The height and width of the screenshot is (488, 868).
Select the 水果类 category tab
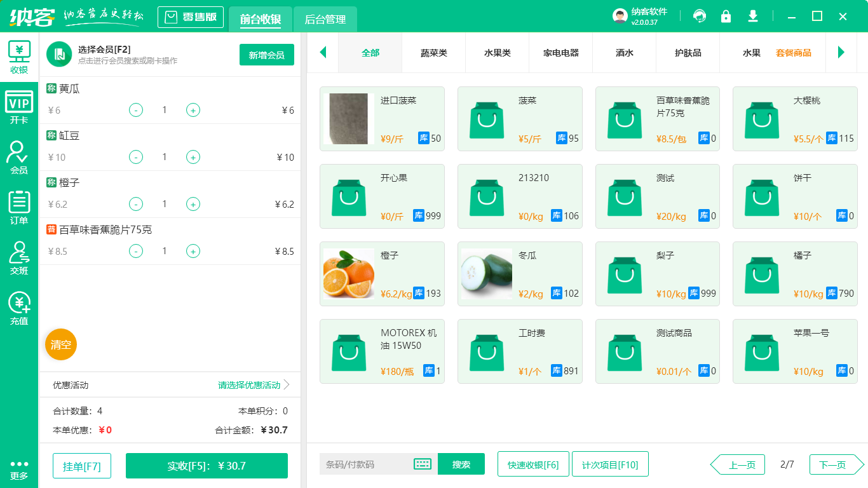pyautogui.click(x=497, y=53)
